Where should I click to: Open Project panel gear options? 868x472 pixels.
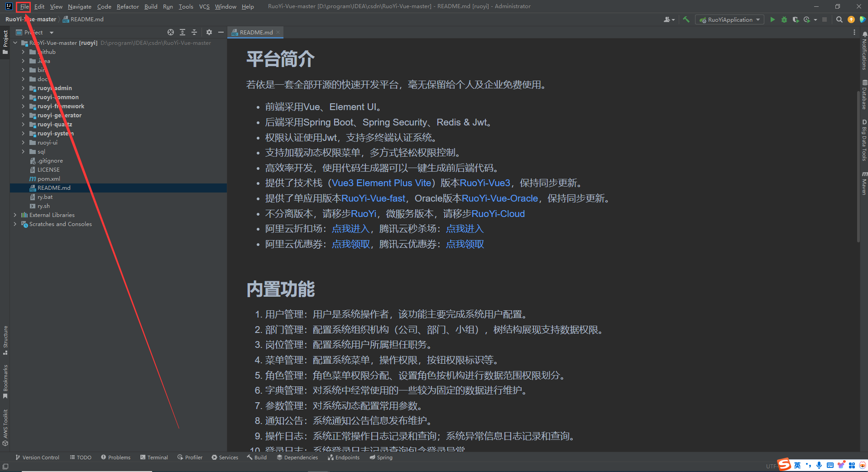pyautogui.click(x=209, y=32)
